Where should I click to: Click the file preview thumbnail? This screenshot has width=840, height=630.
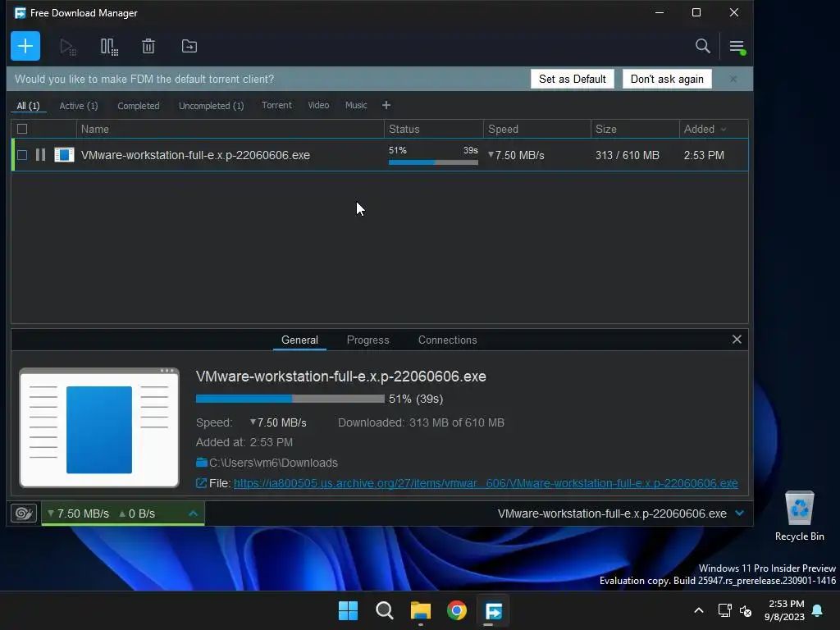tap(99, 428)
